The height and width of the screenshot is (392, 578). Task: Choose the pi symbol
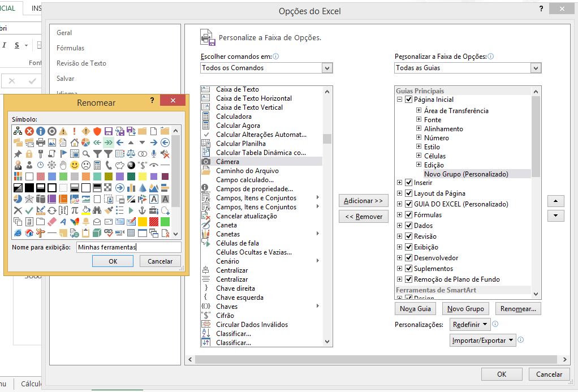[74, 209]
